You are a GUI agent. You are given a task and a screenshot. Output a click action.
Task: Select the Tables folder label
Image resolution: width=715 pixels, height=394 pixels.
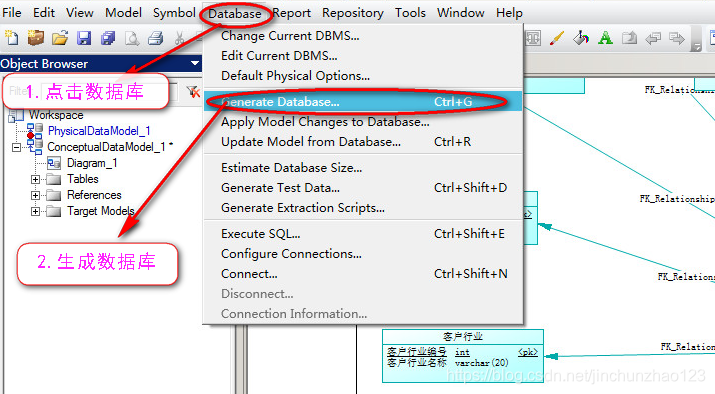(83, 179)
